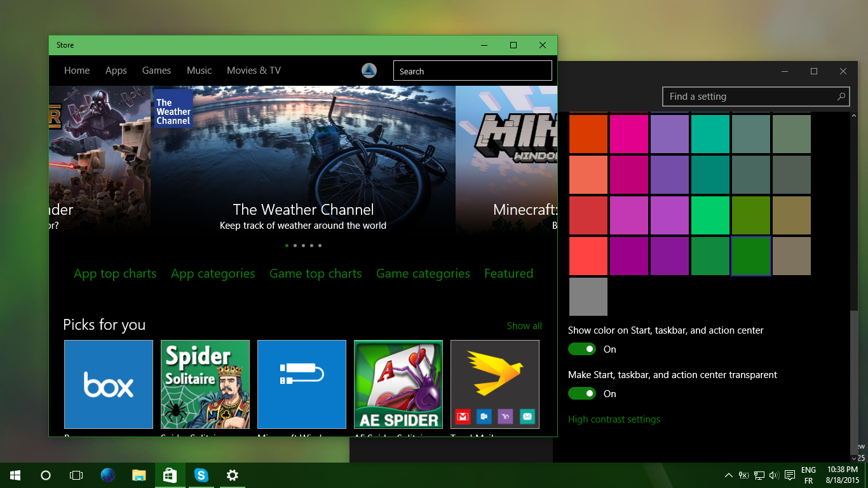Open The Weather Channel featured banner
The width and height of the screenshot is (868, 488).
tap(303, 161)
